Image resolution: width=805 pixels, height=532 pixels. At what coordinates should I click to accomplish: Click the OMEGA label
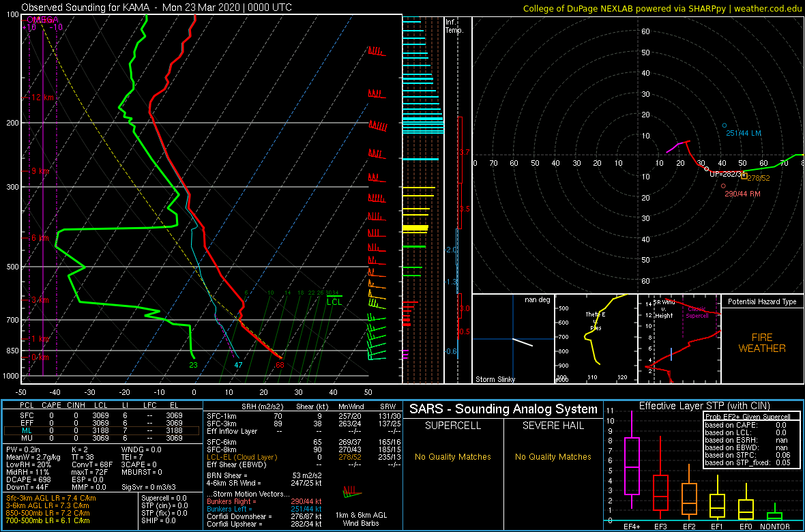(x=42, y=20)
